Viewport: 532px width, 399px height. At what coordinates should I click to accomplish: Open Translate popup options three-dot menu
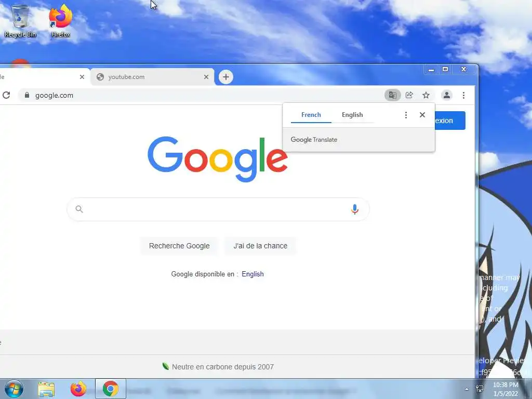406,115
